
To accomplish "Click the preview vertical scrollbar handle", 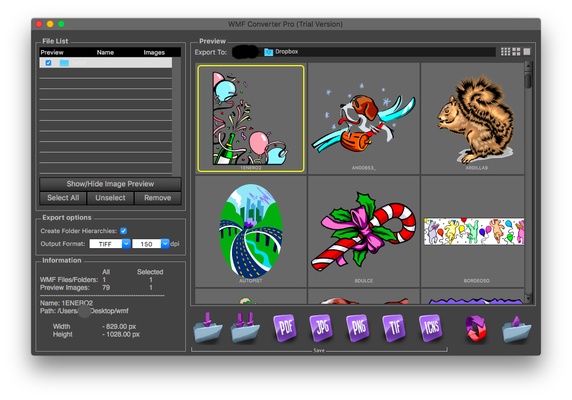I will coord(528,80).
